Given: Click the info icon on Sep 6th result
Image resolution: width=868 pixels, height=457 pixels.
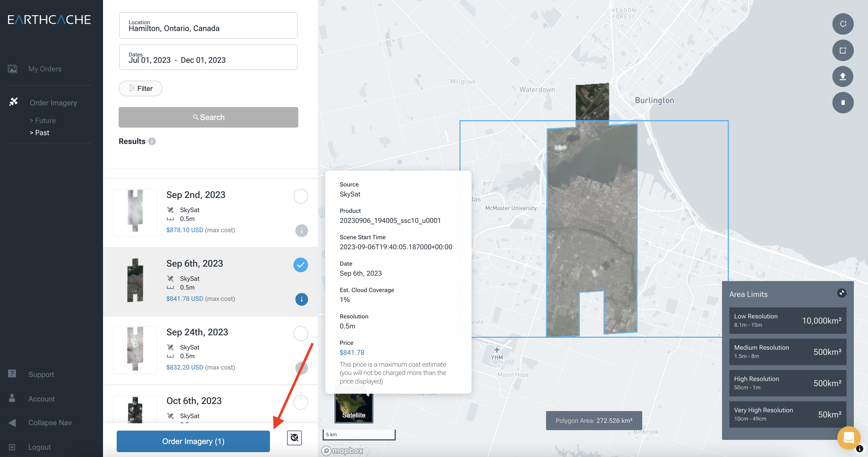Looking at the screenshot, I should pos(301,299).
